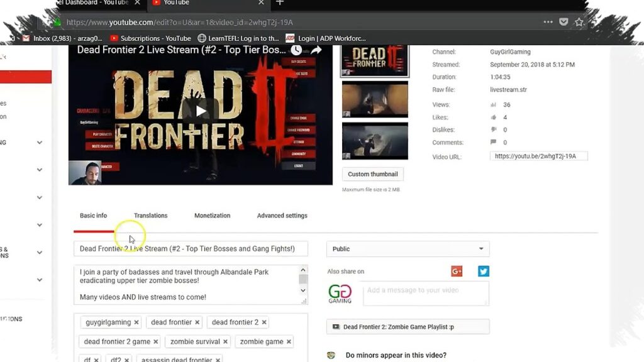Image resolution: width=644 pixels, height=362 pixels.
Task: Click the dislikes thumbs-down icon
Action: click(x=493, y=129)
